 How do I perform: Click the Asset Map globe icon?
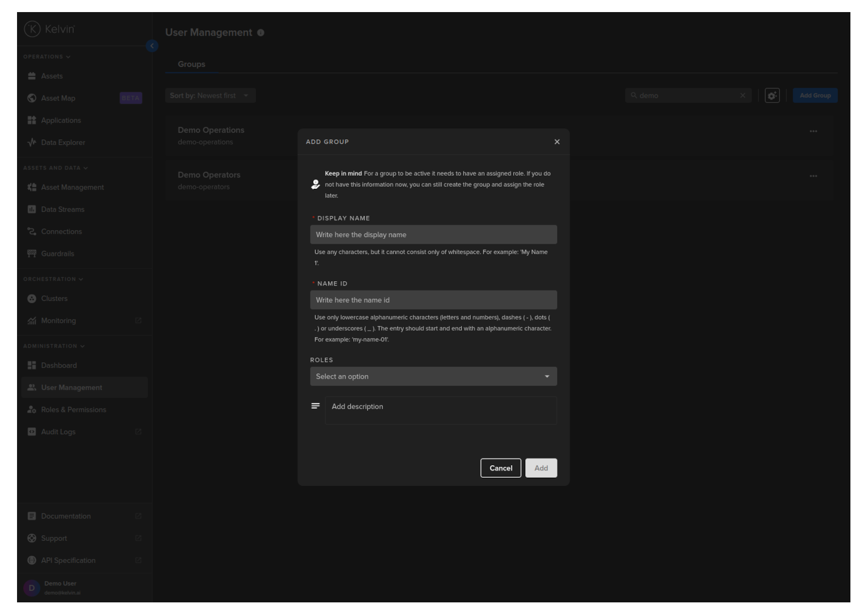[x=32, y=98]
